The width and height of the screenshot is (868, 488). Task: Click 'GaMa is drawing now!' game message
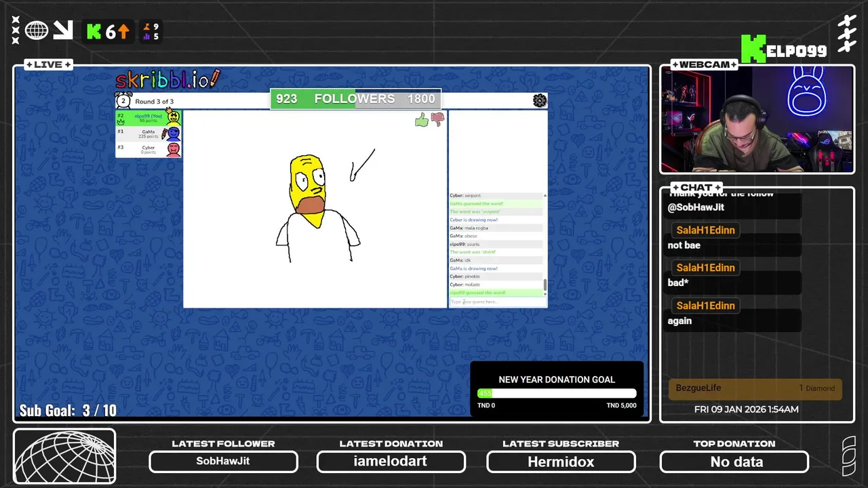(x=473, y=268)
